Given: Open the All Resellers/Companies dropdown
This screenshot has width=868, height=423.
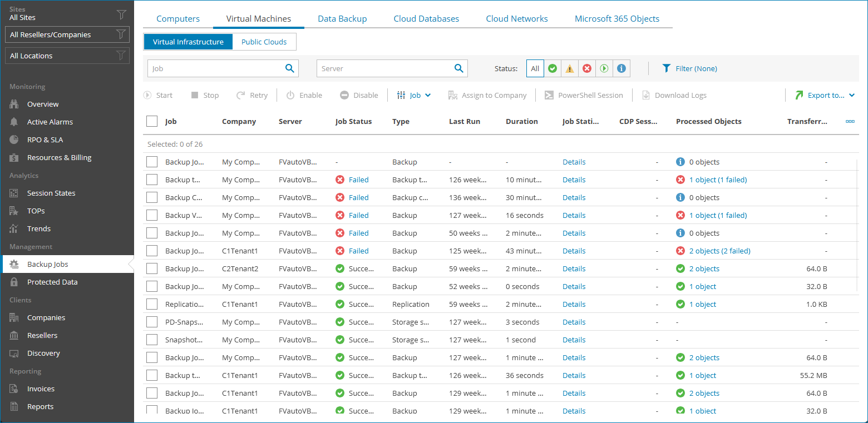Looking at the screenshot, I should click(x=67, y=34).
